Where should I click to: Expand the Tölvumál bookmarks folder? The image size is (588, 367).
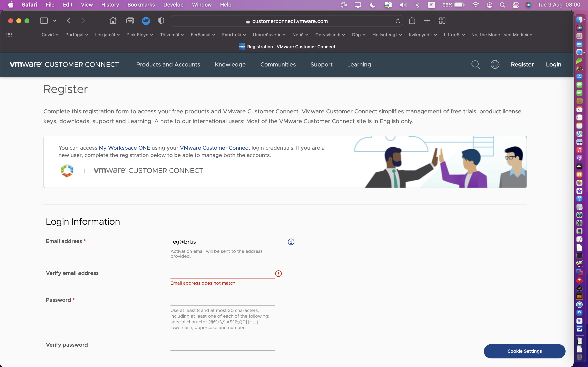pos(172,35)
